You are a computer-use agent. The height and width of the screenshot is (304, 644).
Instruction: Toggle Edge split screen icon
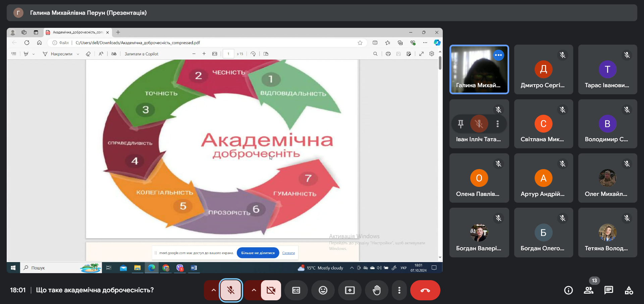pos(375,43)
